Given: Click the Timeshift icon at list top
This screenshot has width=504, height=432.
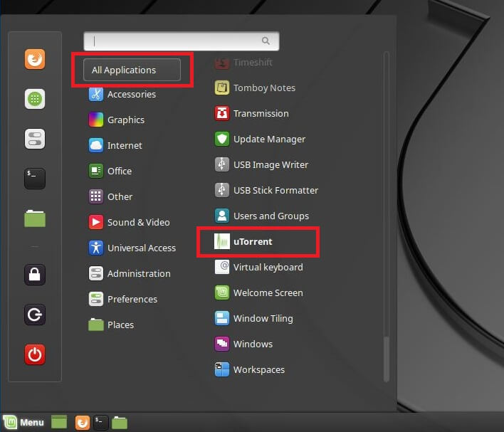Looking at the screenshot, I should click(222, 63).
